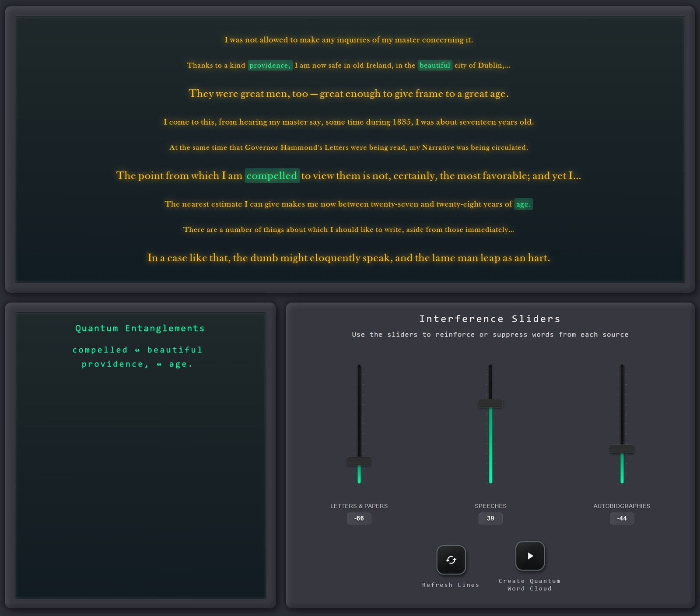700x616 pixels.
Task: Select the line "They were great men, too"
Action: point(349,94)
